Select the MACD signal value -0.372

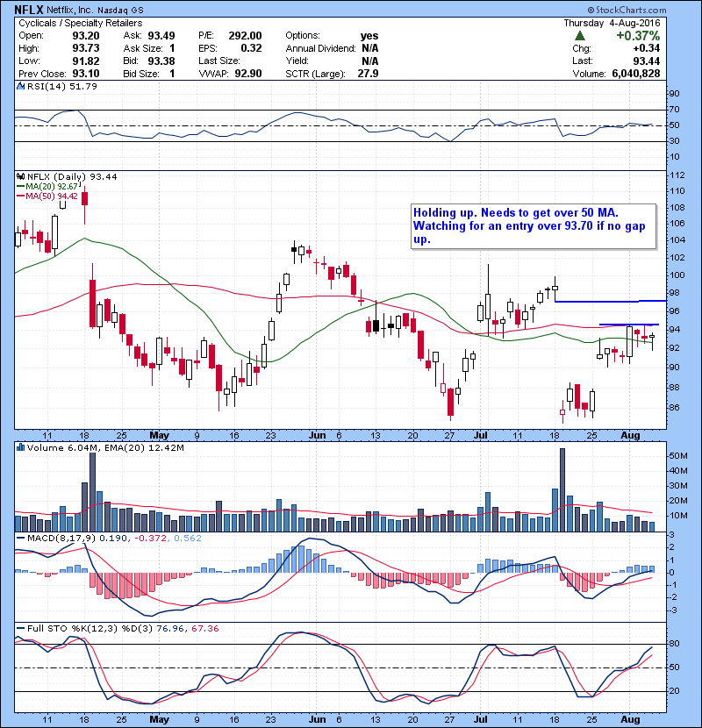pyautogui.click(x=151, y=539)
